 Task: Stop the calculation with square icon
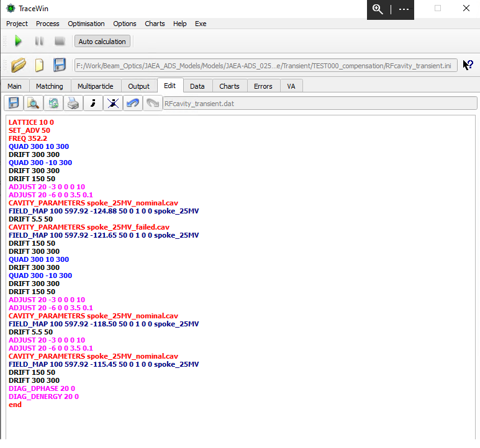[x=60, y=41]
